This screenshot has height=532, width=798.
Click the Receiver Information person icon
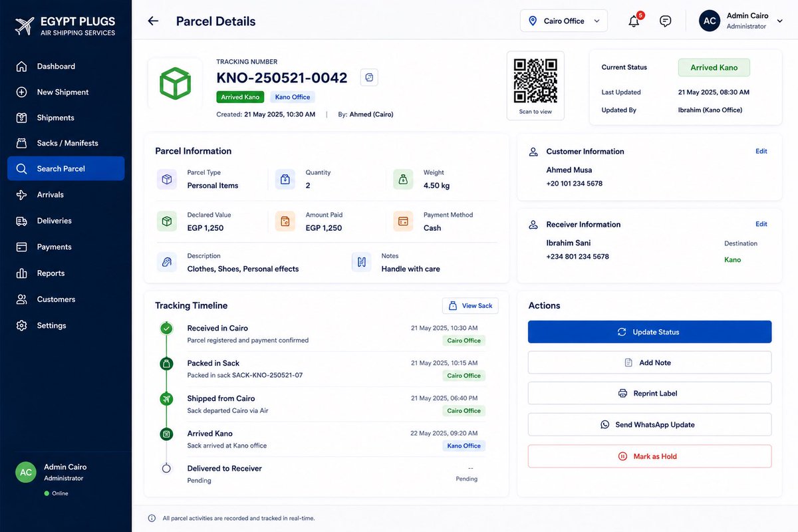[x=533, y=225]
